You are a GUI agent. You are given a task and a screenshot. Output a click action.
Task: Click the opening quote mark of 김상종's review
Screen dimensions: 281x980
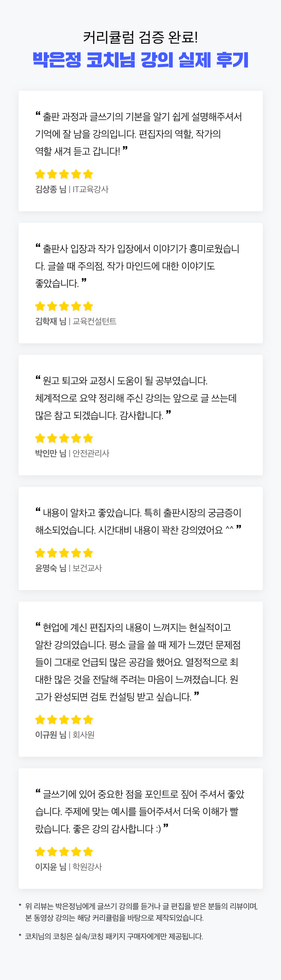point(38,114)
